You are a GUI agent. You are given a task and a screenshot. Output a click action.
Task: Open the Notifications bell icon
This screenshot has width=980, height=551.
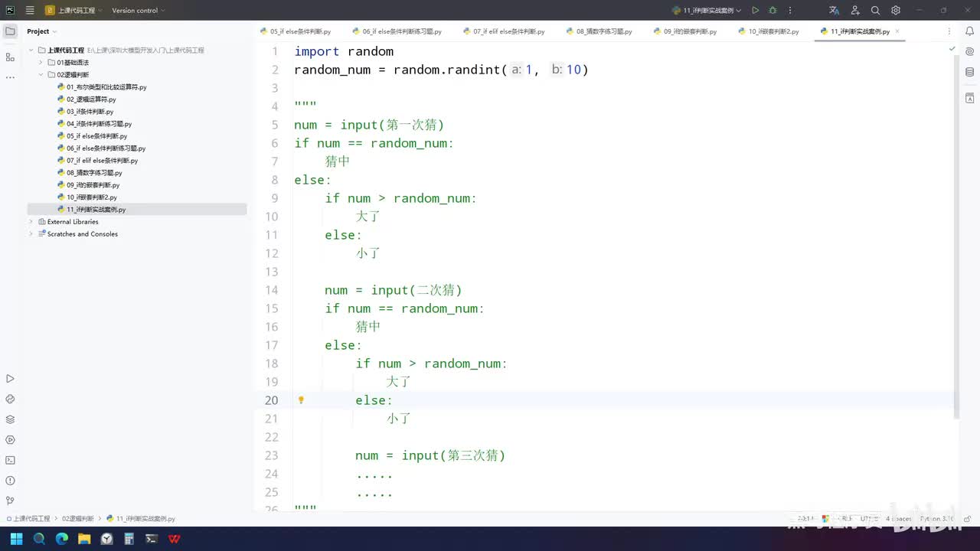coord(969,32)
